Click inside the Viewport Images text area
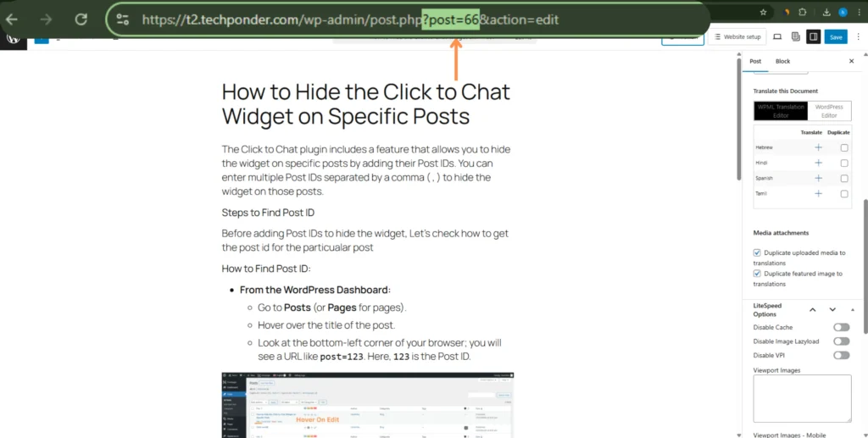Image resolution: width=868 pixels, height=438 pixels. 801,398
